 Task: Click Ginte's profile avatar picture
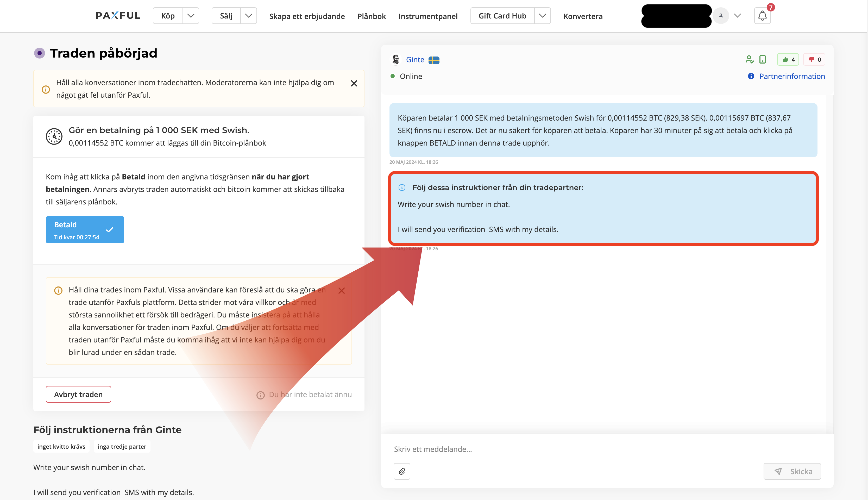pyautogui.click(x=396, y=59)
